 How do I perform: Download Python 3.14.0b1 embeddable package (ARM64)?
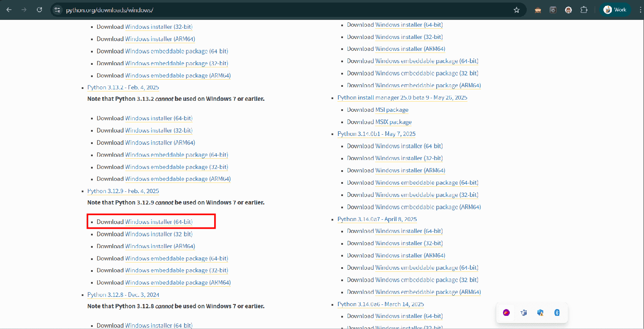point(428,207)
